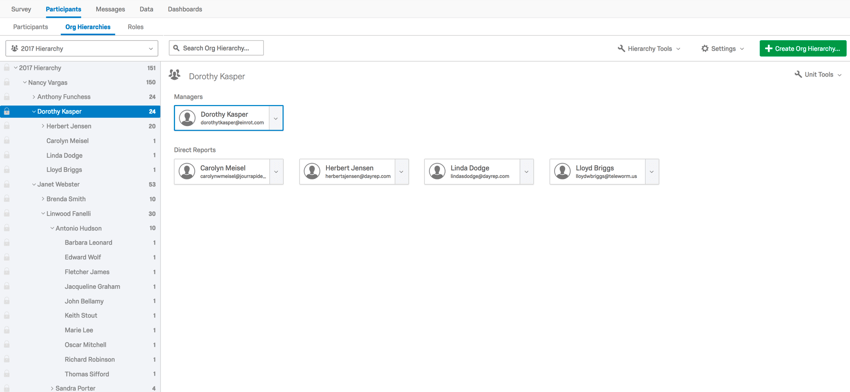Image resolution: width=850 pixels, height=392 pixels.
Task: Collapse the Antonio Hudson tree node
Action: pyautogui.click(x=52, y=228)
